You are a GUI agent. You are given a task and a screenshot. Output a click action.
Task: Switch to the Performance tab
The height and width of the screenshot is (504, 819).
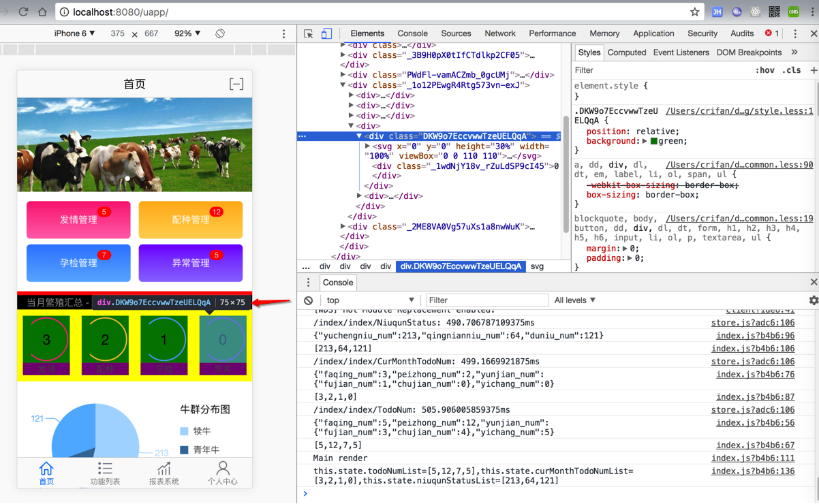552,33
